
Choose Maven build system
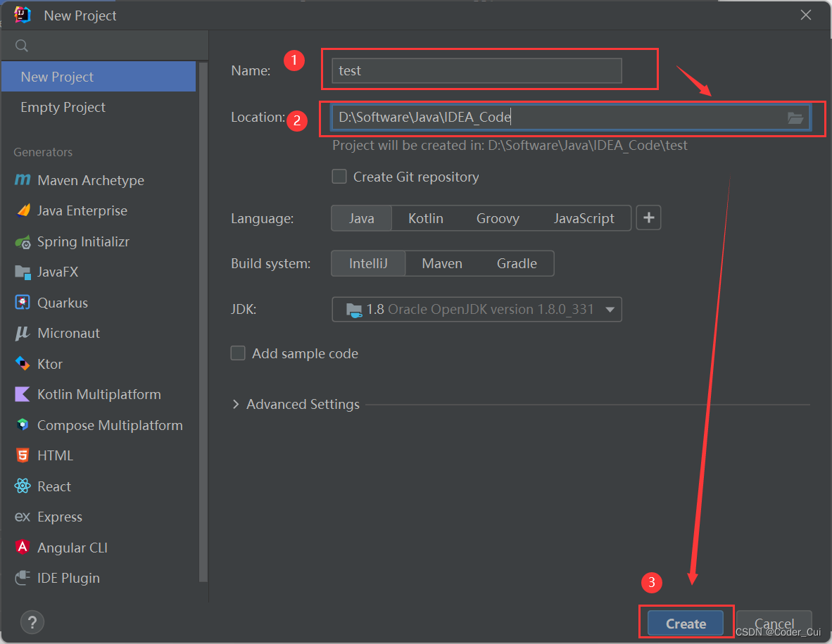coord(442,264)
